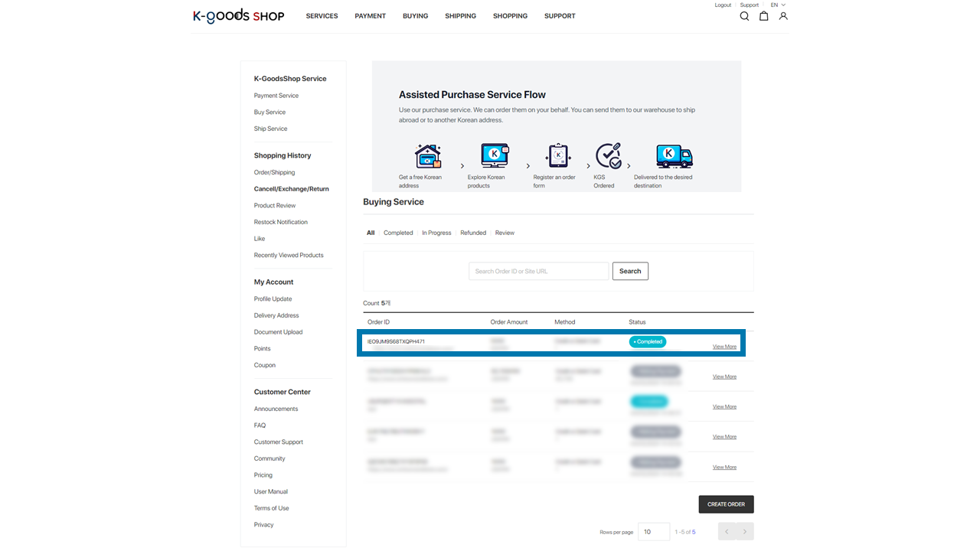Select the Completed filter tab
980x551 pixels.
[x=398, y=233]
